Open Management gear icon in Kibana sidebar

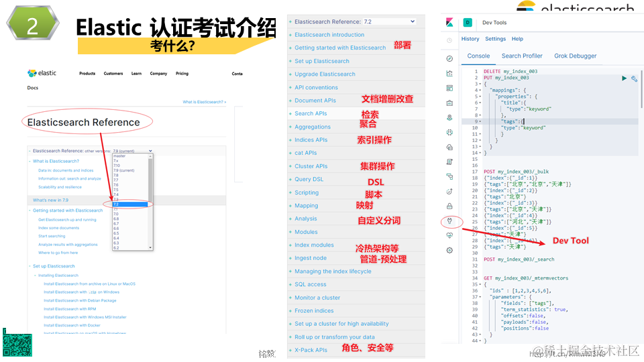(x=449, y=250)
